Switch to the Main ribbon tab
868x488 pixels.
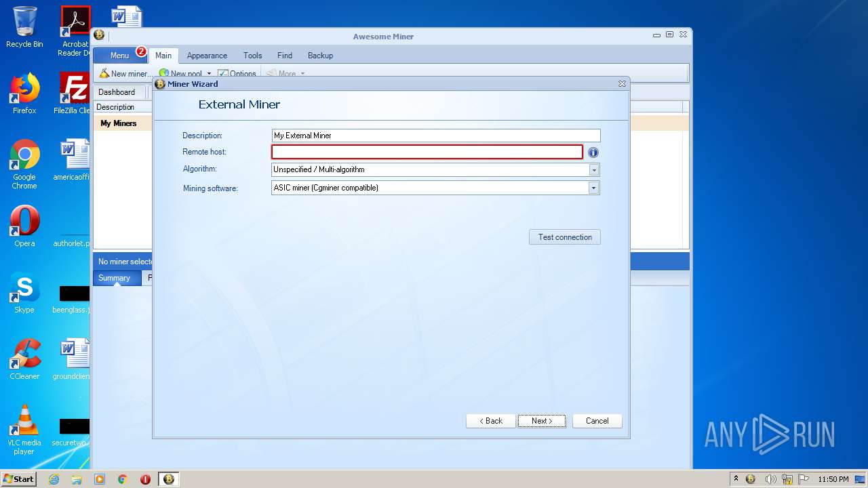pyautogui.click(x=163, y=56)
